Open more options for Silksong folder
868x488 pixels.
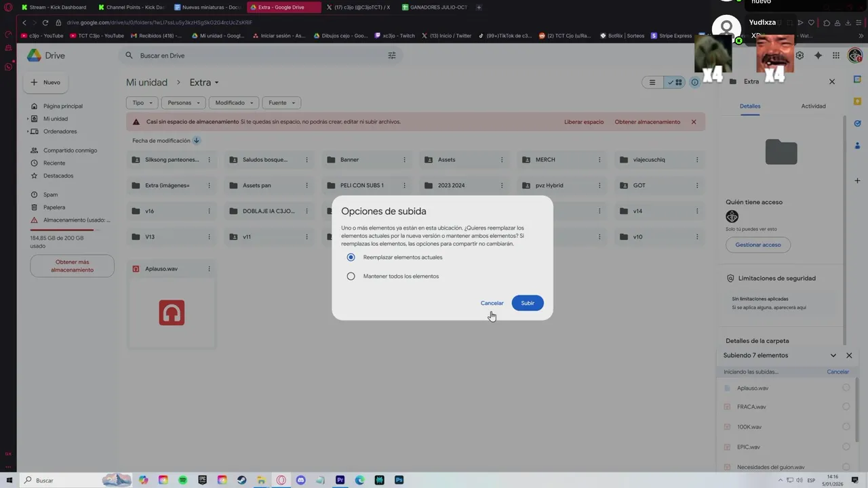tap(209, 160)
